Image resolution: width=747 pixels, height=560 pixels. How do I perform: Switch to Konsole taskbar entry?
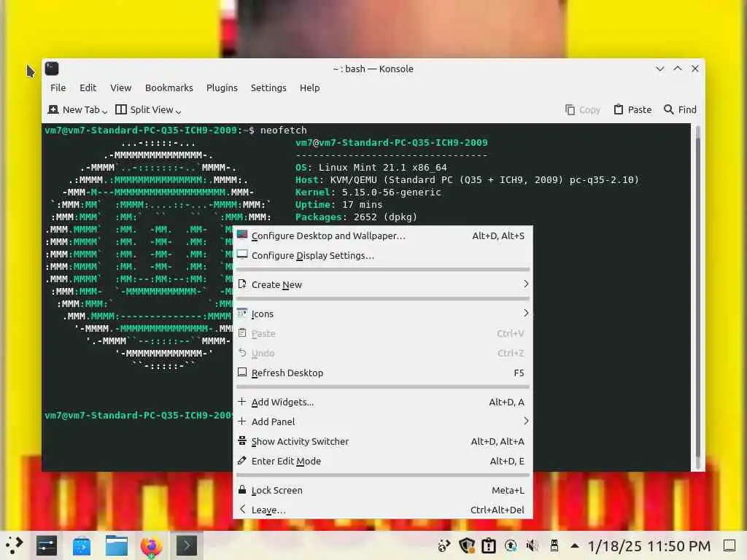pyautogui.click(x=186, y=545)
